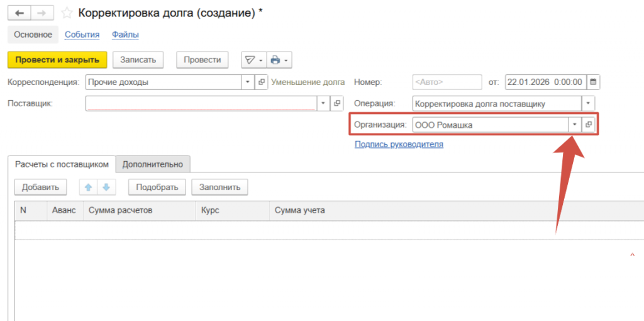Expand the Корреспонденция dropdown arrow
The image size is (644, 321).
247,82
